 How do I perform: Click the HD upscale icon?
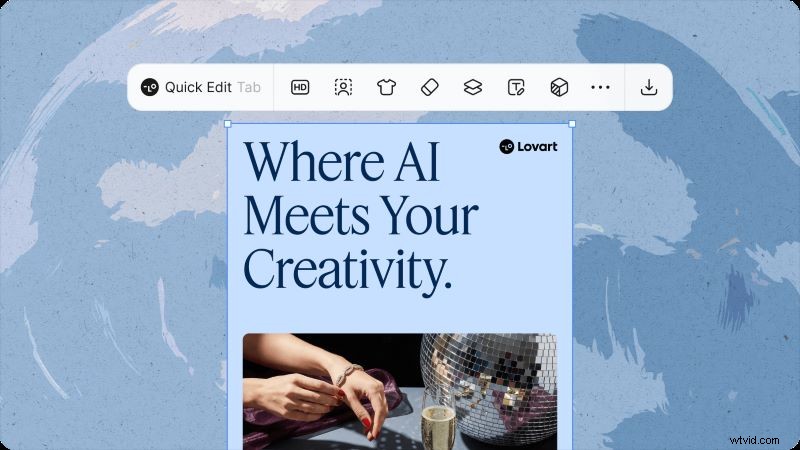300,87
